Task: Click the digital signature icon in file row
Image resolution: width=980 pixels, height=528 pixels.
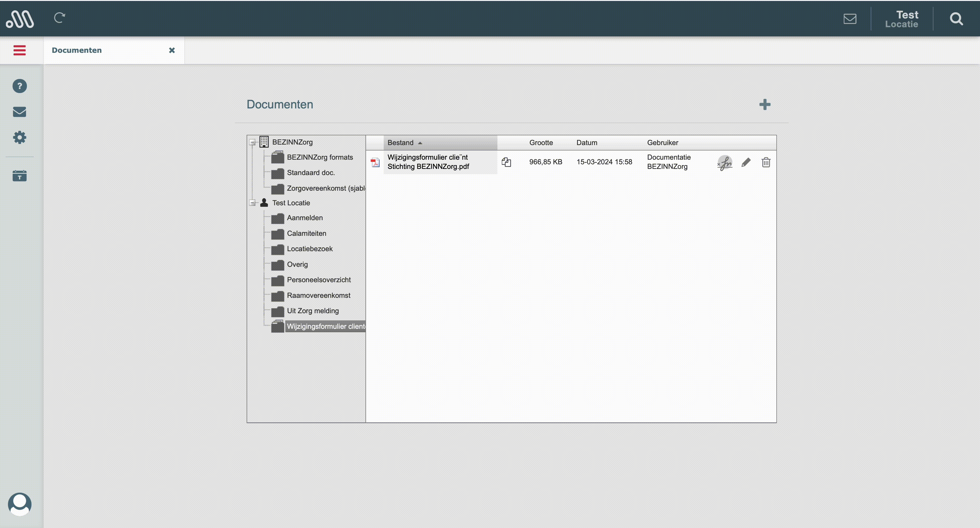Action: [x=725, y=163]
